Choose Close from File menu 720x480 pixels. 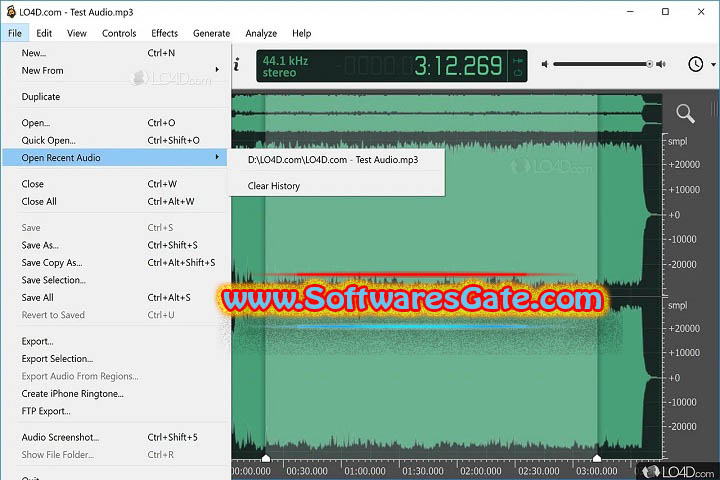(x=115, y=184)
